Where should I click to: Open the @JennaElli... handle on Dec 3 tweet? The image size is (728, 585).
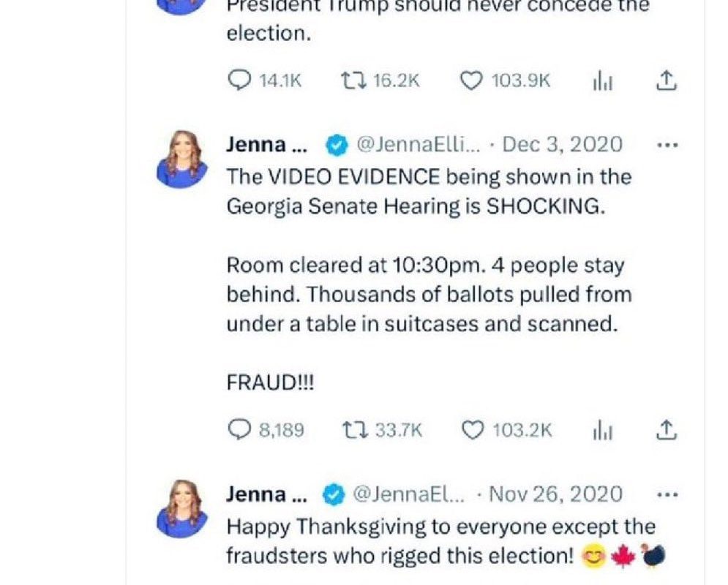[417, 145]
